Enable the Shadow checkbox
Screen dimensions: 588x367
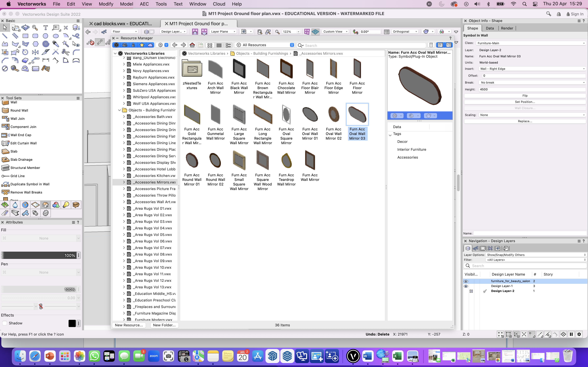tap(5, 323)
